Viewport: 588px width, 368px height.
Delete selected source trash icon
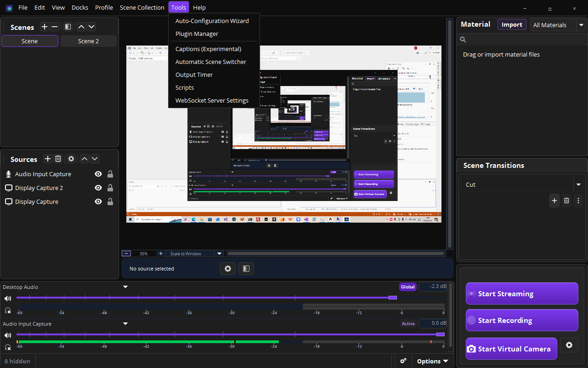pyautogui.click(x=58, y=159)
